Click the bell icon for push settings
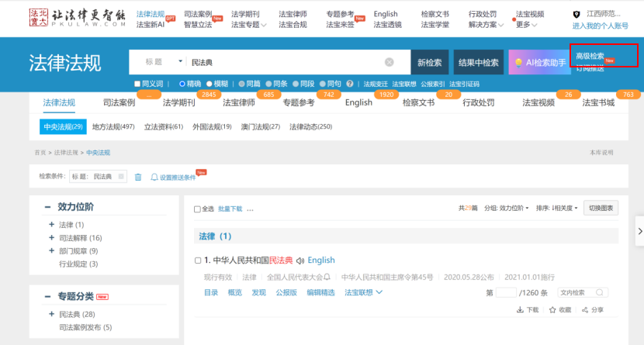The height and width of the screenshot is (345, 644). 154,178
